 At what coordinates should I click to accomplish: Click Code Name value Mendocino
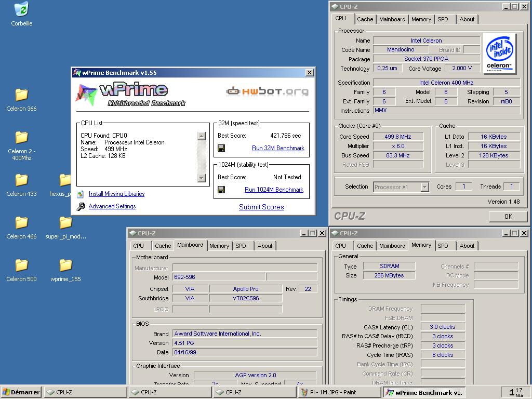pos(401,49)
